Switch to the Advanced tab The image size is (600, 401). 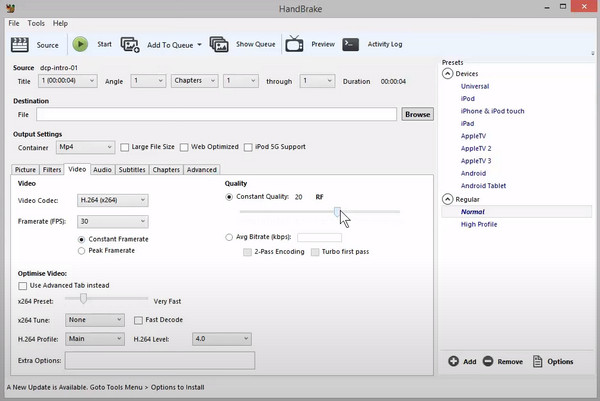tap(202, 170)
